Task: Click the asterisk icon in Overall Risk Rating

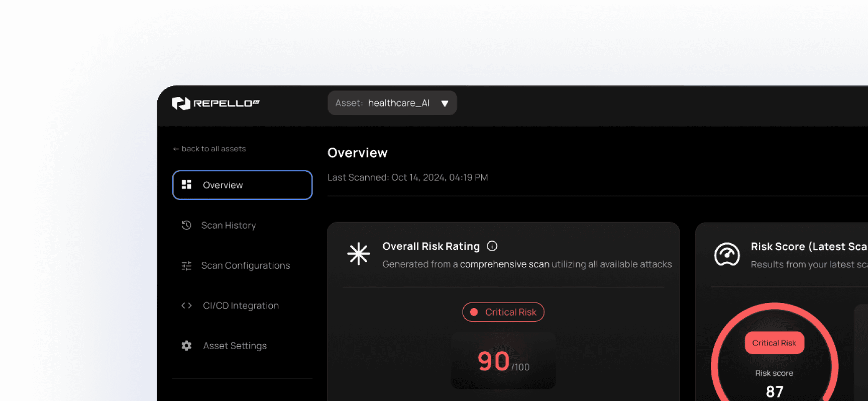Action: [x=359, y=254]
